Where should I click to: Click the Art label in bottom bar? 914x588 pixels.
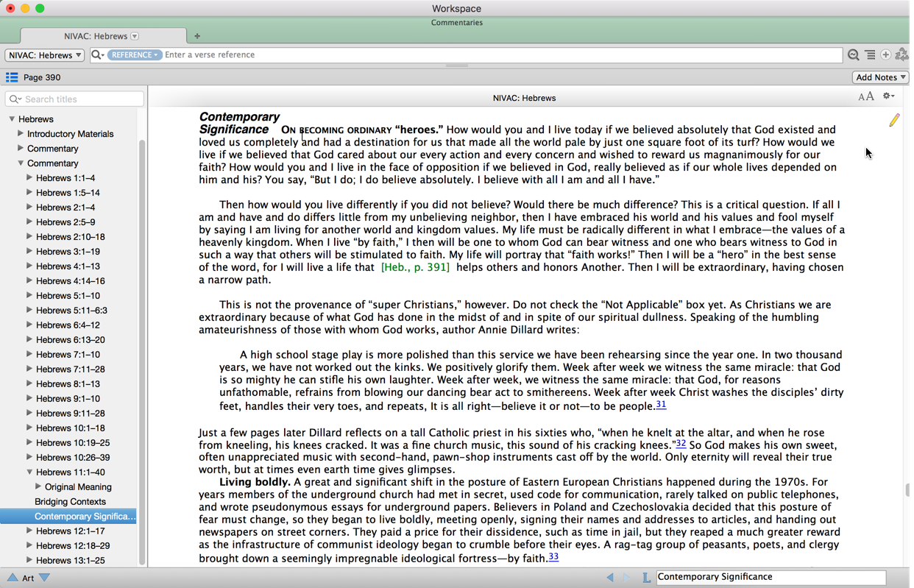28,578
